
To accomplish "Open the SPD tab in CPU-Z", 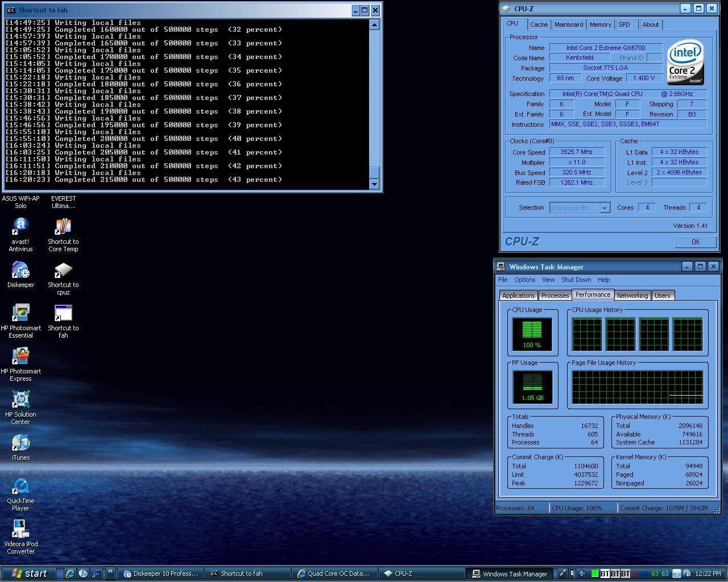I will click(x=624, y=24).
